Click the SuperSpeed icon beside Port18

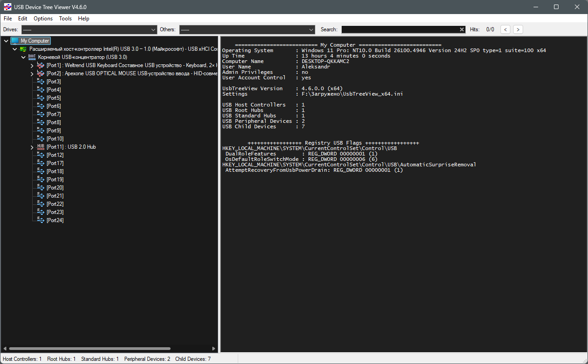[41, 171]
